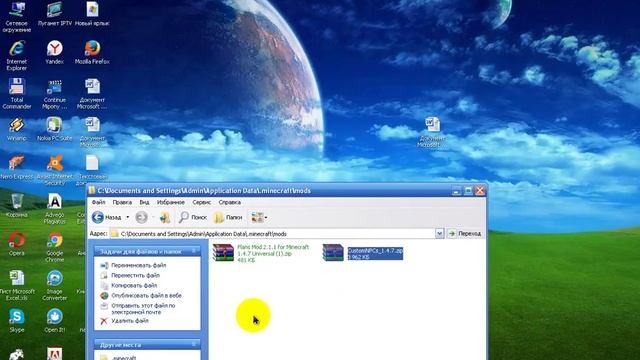This screenshot has height=360, width=640.
Task: Select the Opera browser desktop icon
Action: [17, 244]
